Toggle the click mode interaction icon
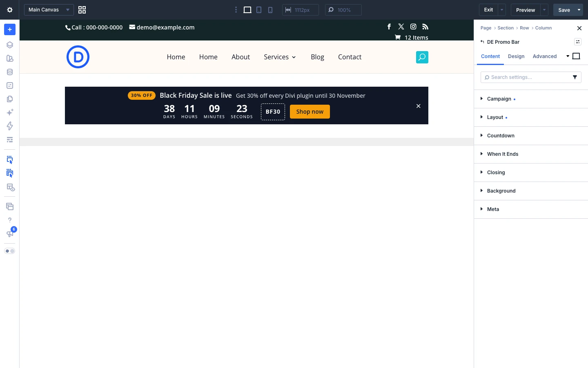588x368 pixels. click(x=10, y=160)
